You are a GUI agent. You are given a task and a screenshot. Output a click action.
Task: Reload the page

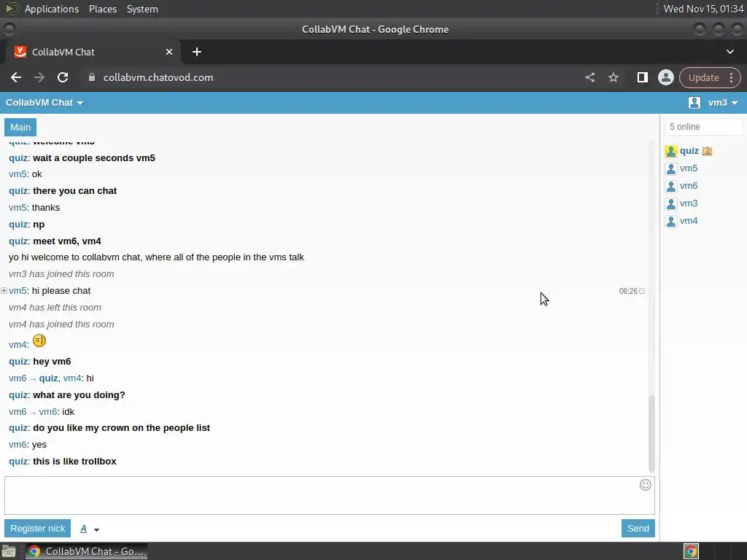(63, 77)
